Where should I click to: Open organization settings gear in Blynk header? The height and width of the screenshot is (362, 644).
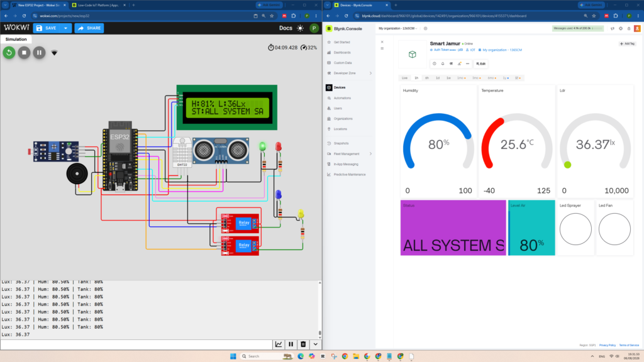point(426,29)
